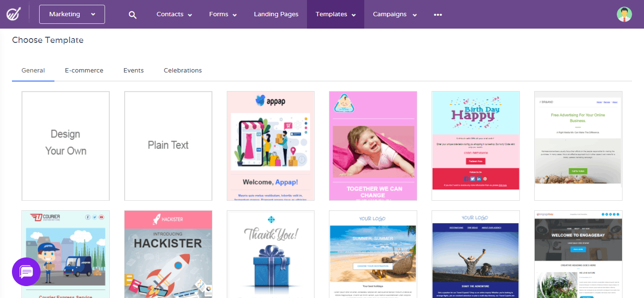Choose the Introducing Hackister template
The image size is (644, 298).
point(168,254)
